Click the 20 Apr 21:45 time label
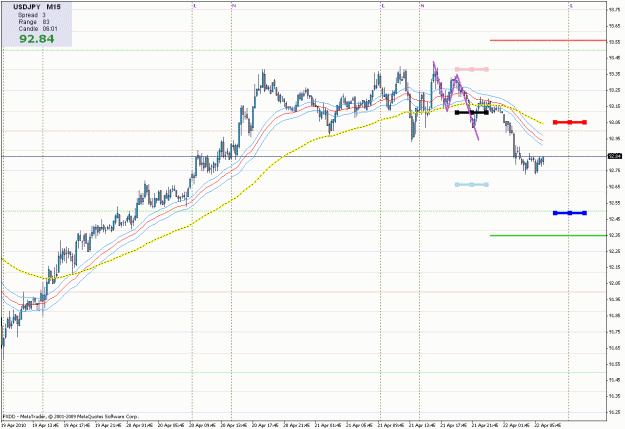 coord(297,425)
